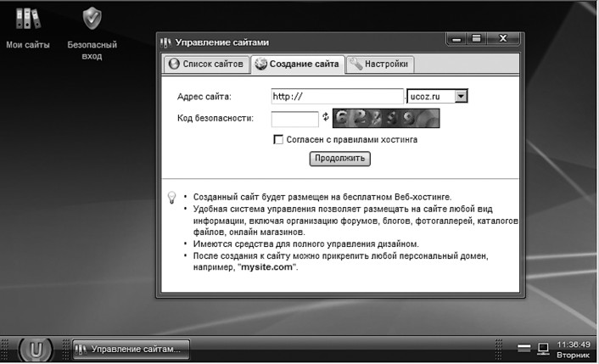Viewport: 599px width, 364px height.
Task: Click the lightbulb tip icon
Action: (171, 198)
